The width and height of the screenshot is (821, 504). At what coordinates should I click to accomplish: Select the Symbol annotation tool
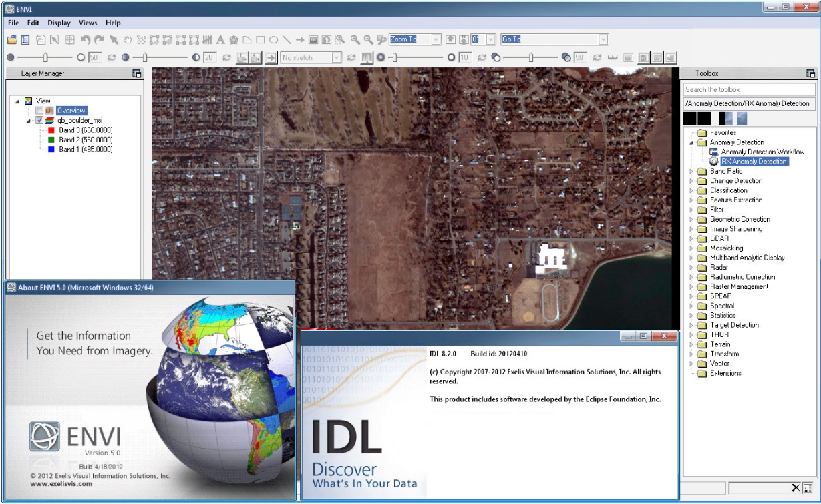233,39
